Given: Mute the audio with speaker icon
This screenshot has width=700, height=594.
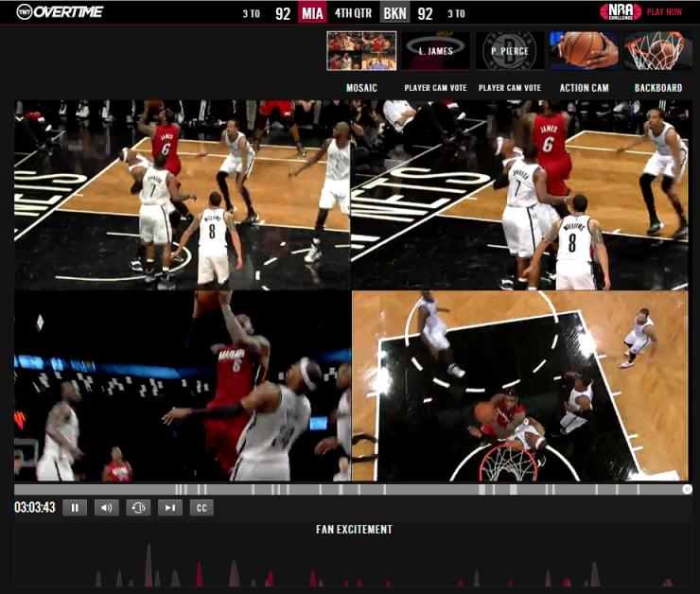Looking at the screenshot, I should coord(106,508).
